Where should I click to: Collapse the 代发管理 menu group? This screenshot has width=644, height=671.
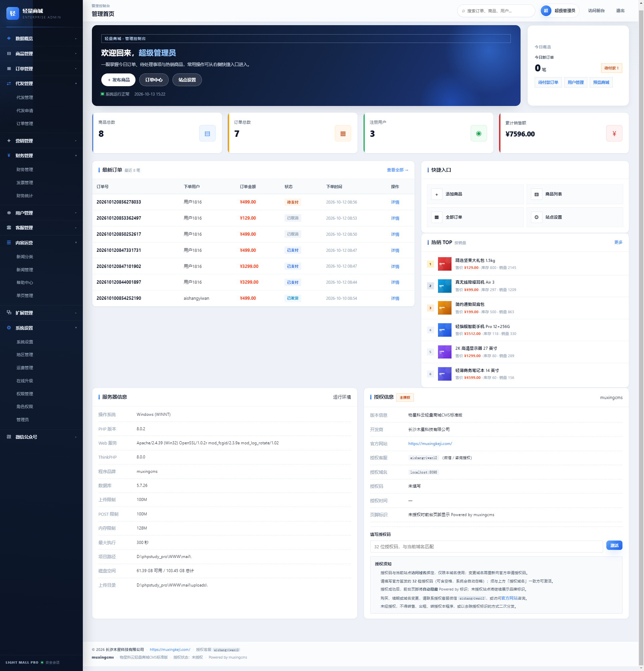(x=76, y=83)
